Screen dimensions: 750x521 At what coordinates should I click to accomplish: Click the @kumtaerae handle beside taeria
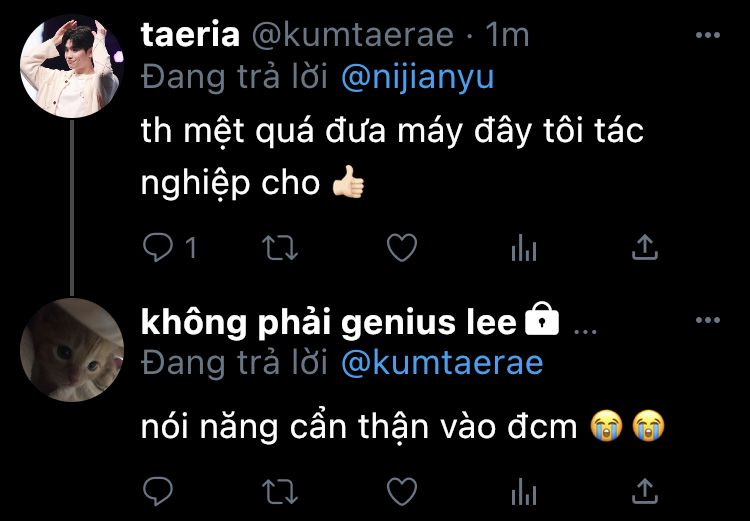(352, 35)
